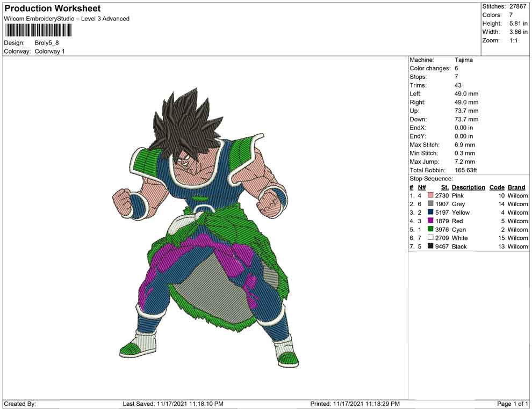This screenshot has height=409, width=532.
Task: Click the Colors value '7'
Action: pos(511,15)
